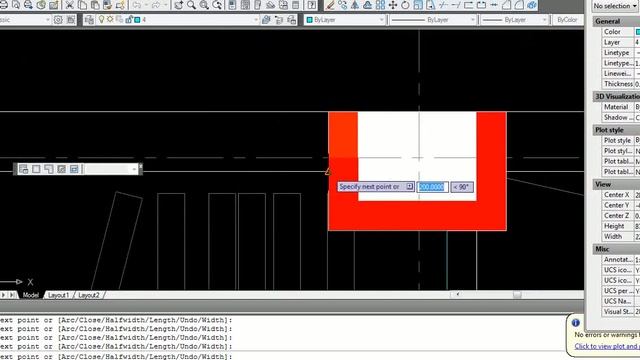Click the Single Viewport icon
The width and height of the screenshot is (640, 360).
[x=36, y=169]
